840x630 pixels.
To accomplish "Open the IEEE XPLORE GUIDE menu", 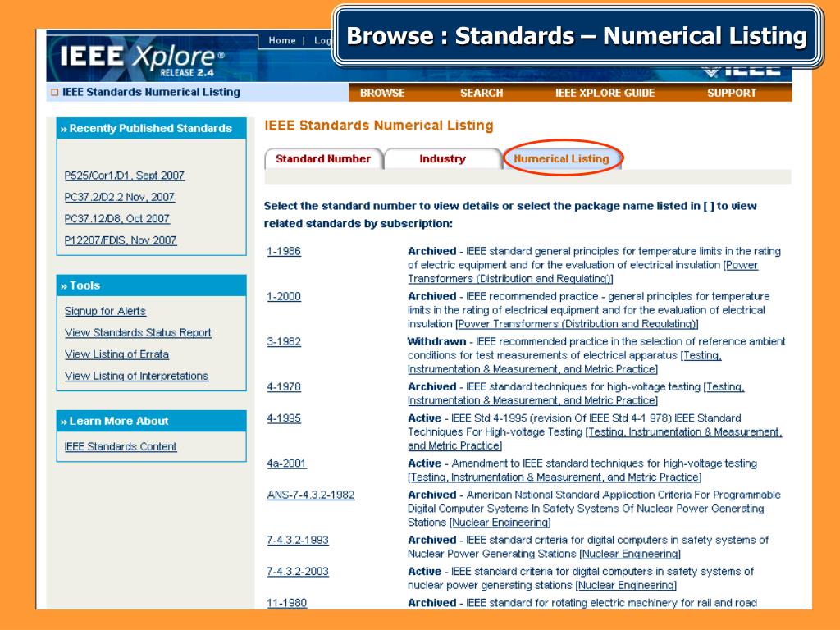I will coord(605,93).
